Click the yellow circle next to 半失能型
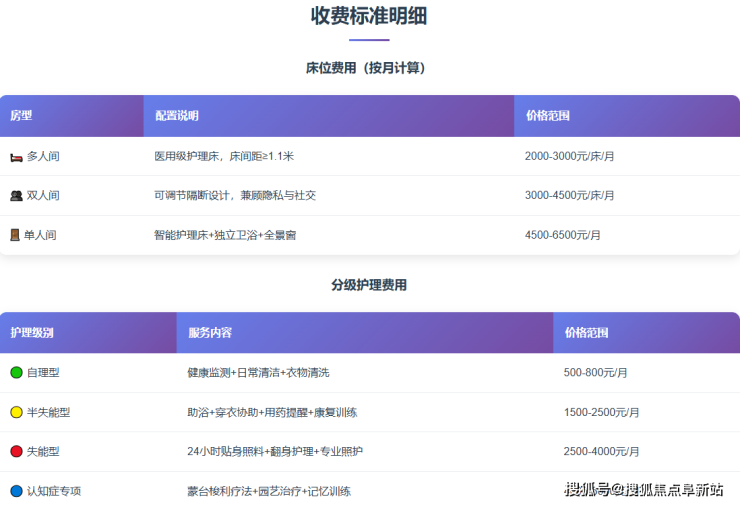The height and width of the screenshot is (505, 740). [x=16, y=412]
